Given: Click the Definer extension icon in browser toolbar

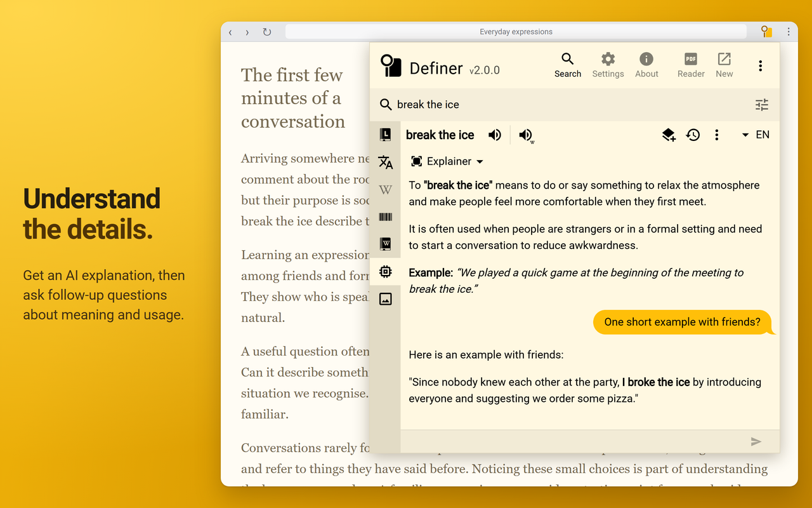Looking at the screenshot, I should click(x=766, y=32).
